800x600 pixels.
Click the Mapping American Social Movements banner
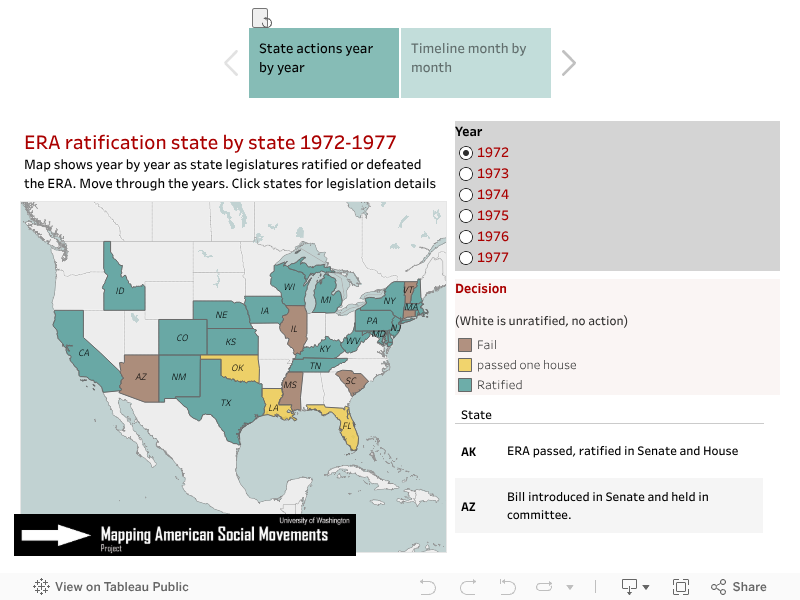pyautogui.click(x=185, y=535)
